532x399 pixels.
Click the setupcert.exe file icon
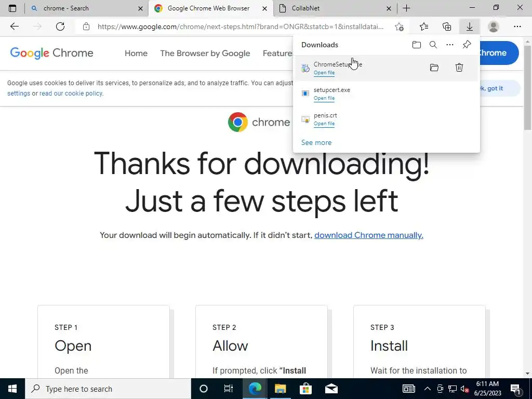click(305, 94)
